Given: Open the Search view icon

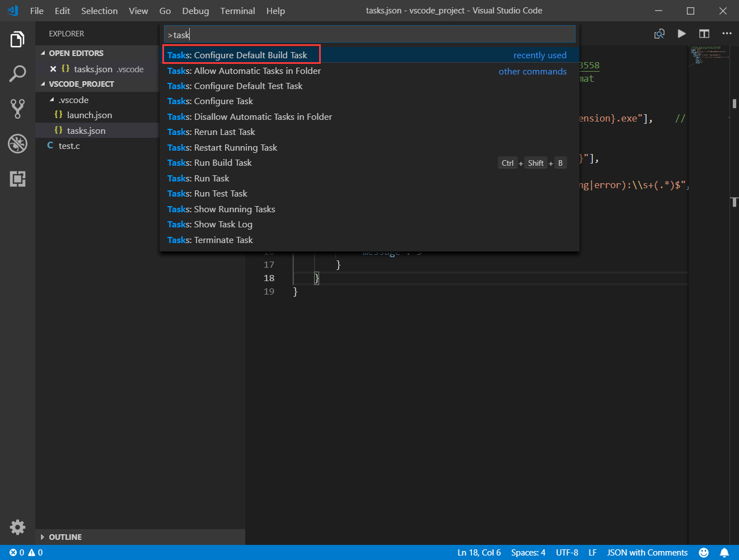Looking at the screenshot, I should [17, 73].
